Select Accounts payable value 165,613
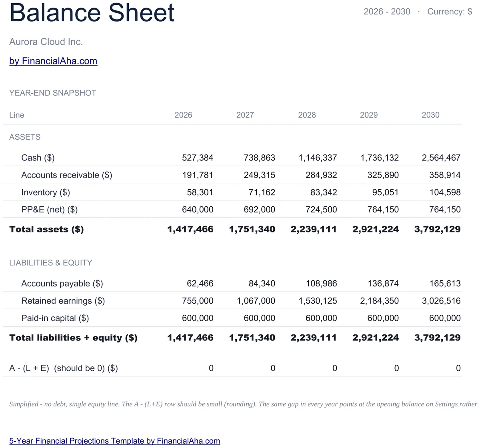 pos(445,284)
